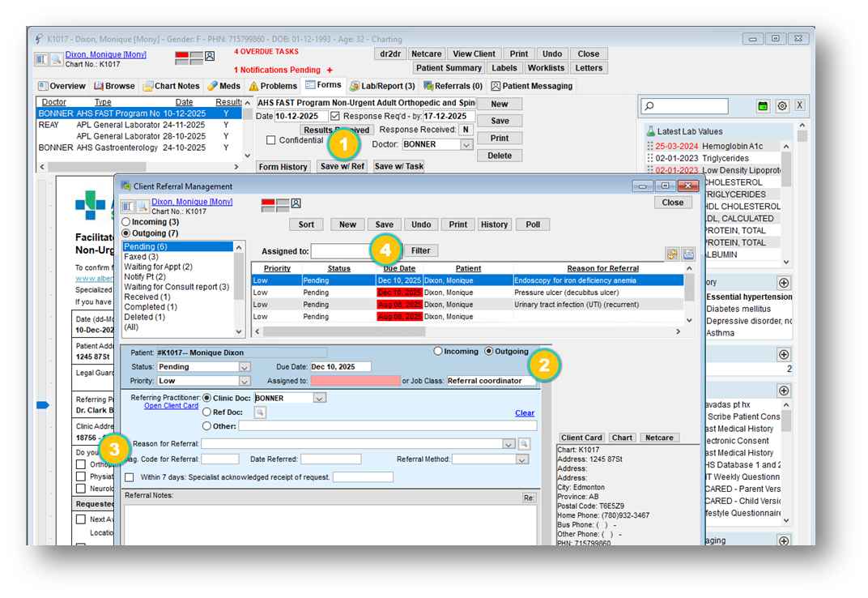This screenshot has height=598, width=868.
Task: Click the red plus beside Notifications Pending
Action: pos(330,70)
